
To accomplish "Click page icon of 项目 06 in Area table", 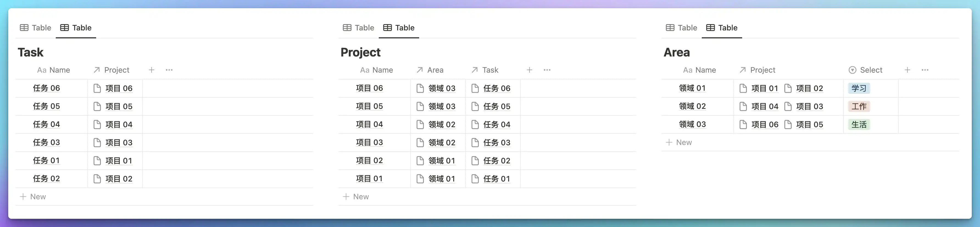I will [x=743, y=124].
